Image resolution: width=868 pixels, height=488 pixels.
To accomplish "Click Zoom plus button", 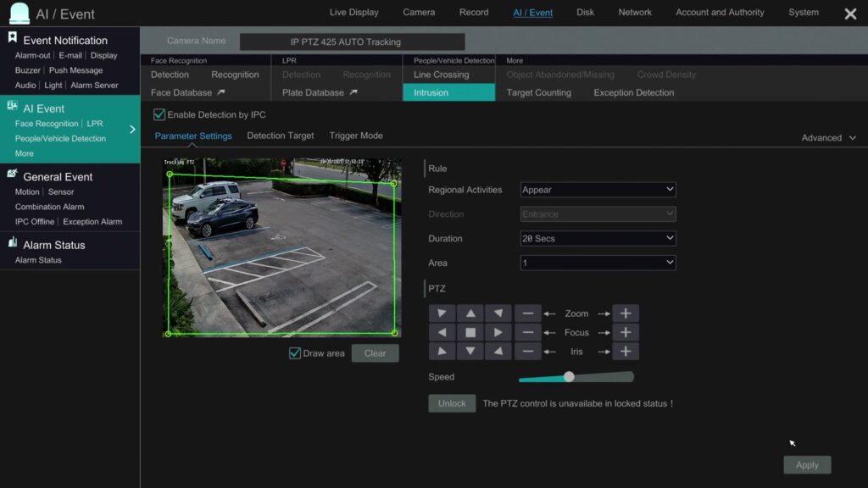I will point(626,313).
